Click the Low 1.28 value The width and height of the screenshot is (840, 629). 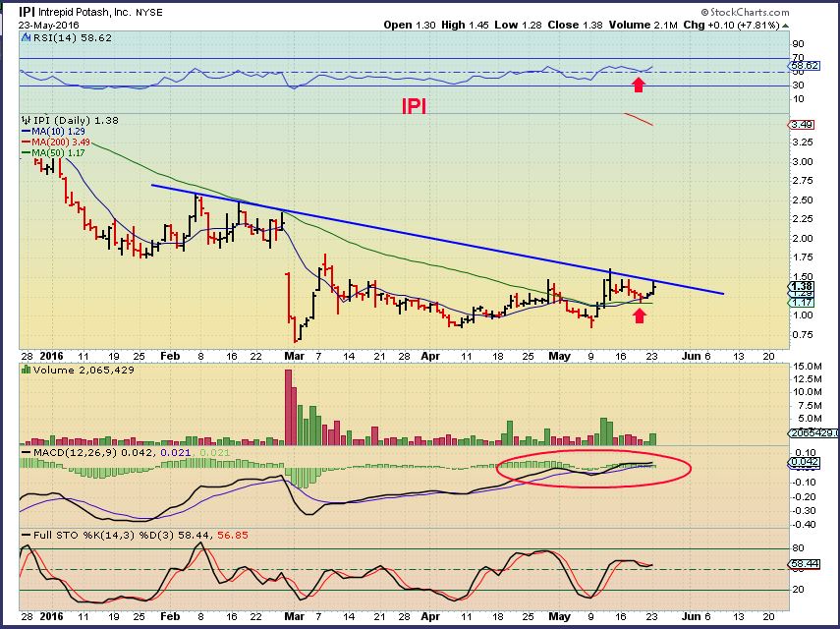coord(518,25)
